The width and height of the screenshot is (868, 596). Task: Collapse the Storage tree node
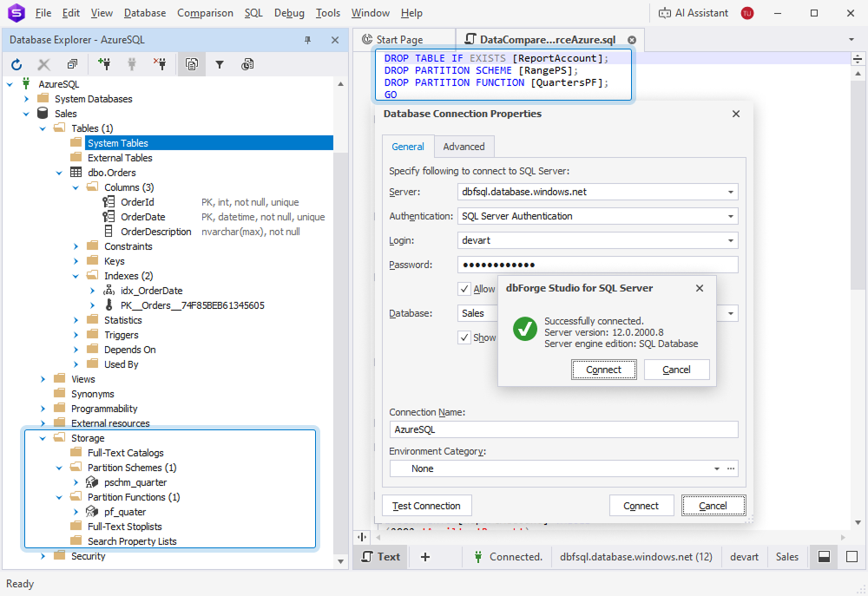[x=42, y=437]
